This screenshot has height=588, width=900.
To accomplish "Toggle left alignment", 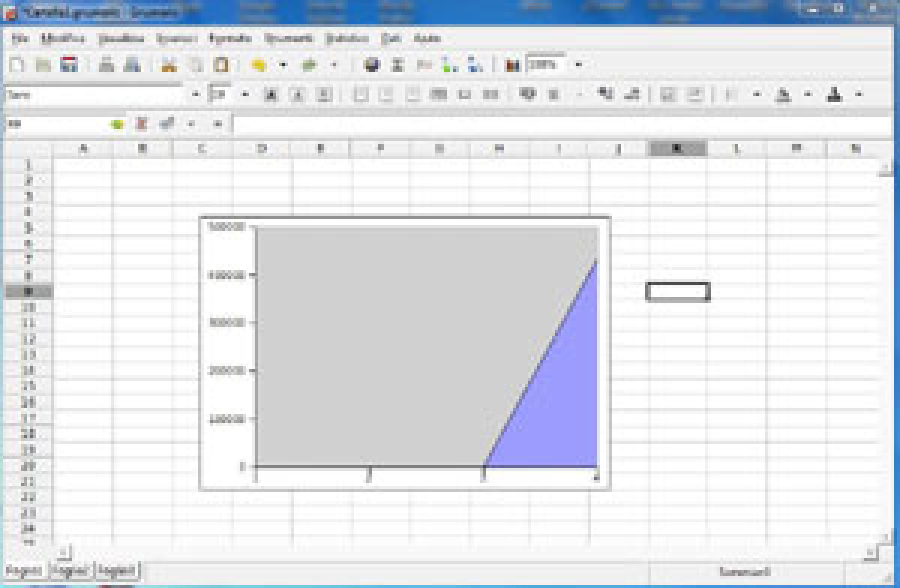I will coord(361,94).
